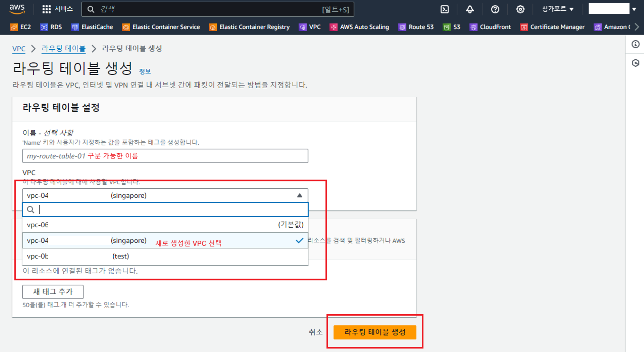
Task: Click the orange create route table button
Action: coord(374,332)
